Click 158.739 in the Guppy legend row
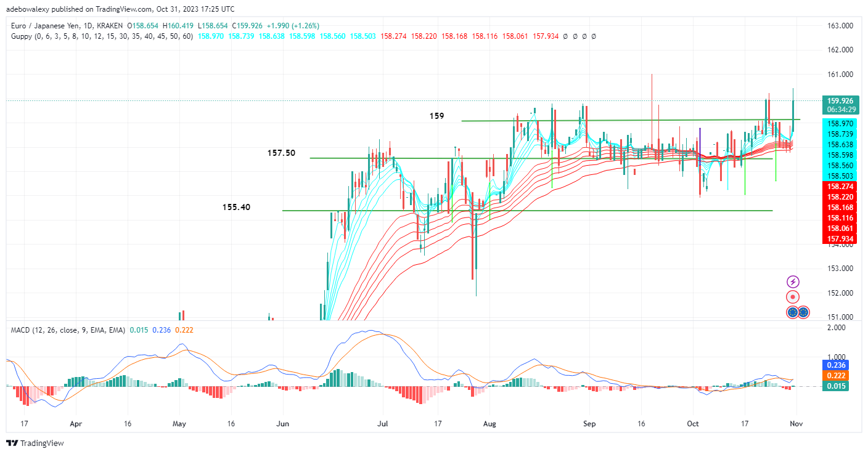 point(242,36)
